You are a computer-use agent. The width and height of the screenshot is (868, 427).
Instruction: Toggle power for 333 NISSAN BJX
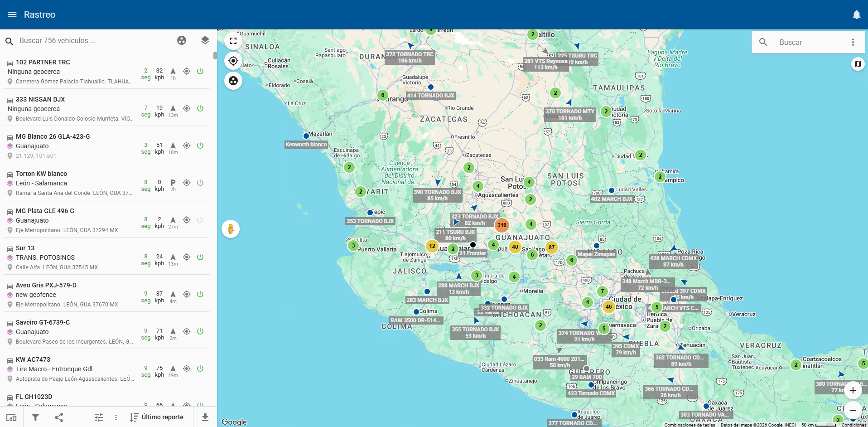point(200,108)
